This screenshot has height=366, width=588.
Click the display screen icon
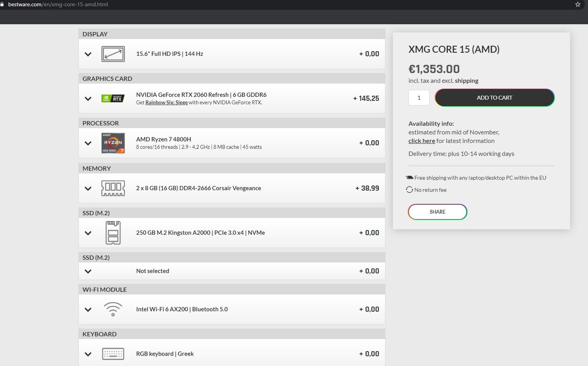click(113, 54)
